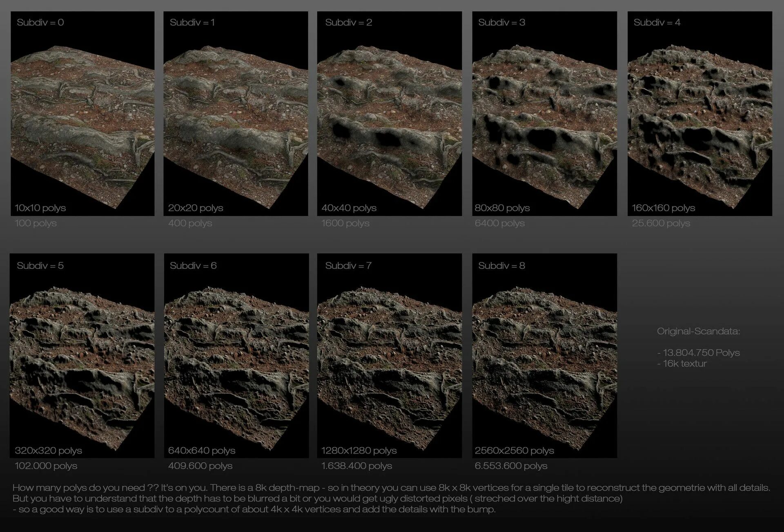Click the '6.553.600 polys' total count
The height and width of the screenshot is (532, 784).
tap(511, 466)
